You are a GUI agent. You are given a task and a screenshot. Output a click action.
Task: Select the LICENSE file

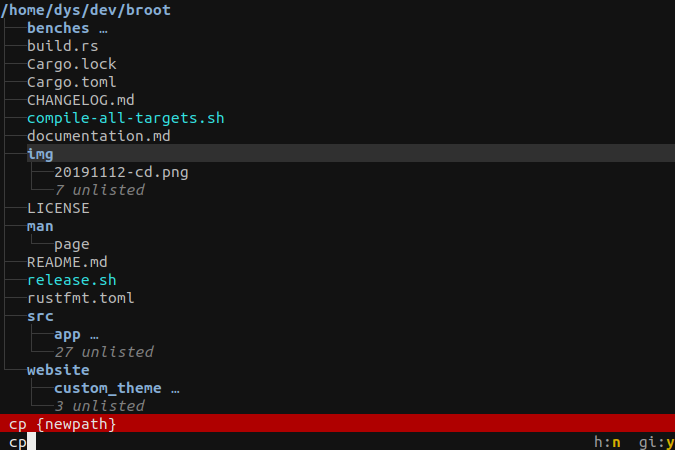[58, 208]
